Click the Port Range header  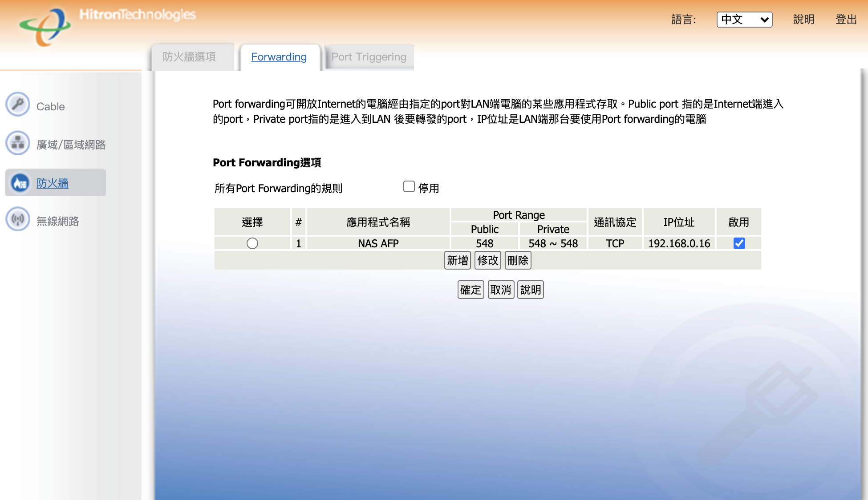coord(519,215)
